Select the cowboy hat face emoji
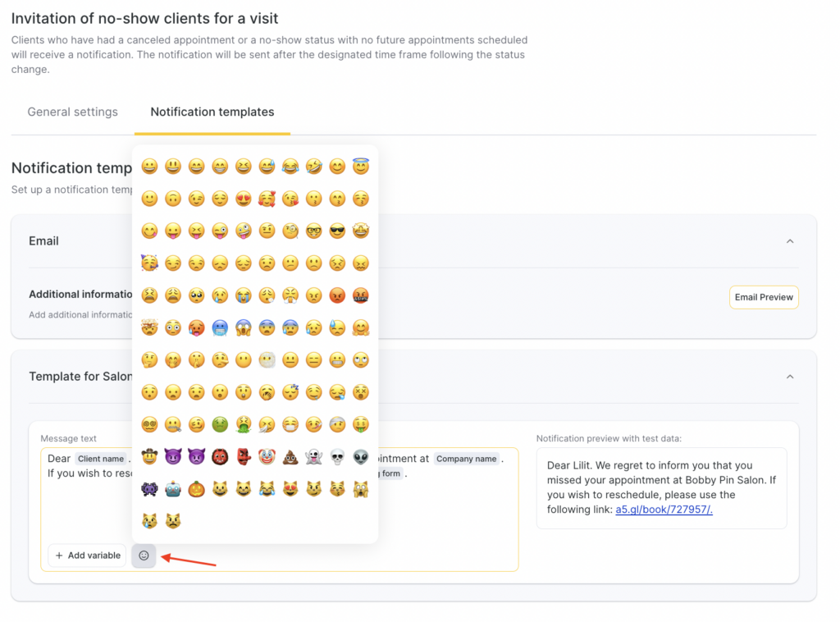This screenshot has width=840, height=622. (x=149, y=457)
